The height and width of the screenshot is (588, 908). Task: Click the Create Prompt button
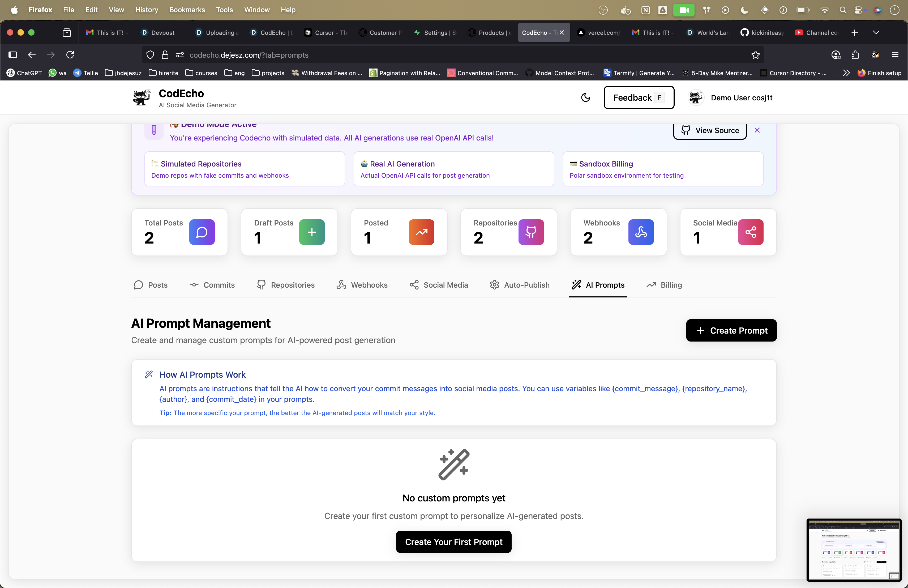point(731,330)
